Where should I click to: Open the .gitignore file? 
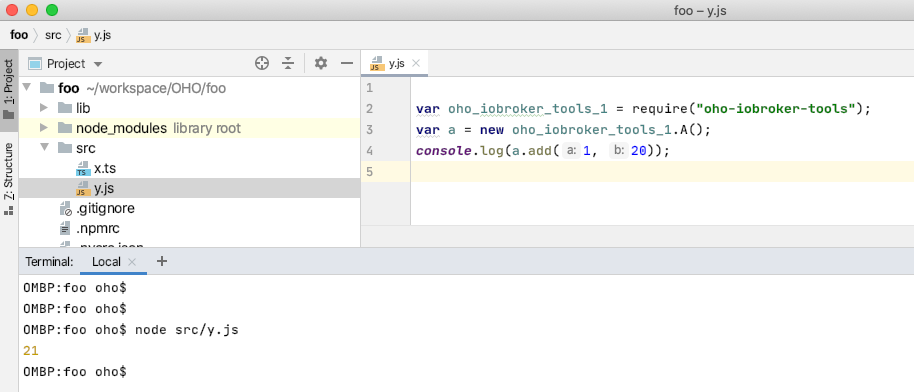[106, 208]
